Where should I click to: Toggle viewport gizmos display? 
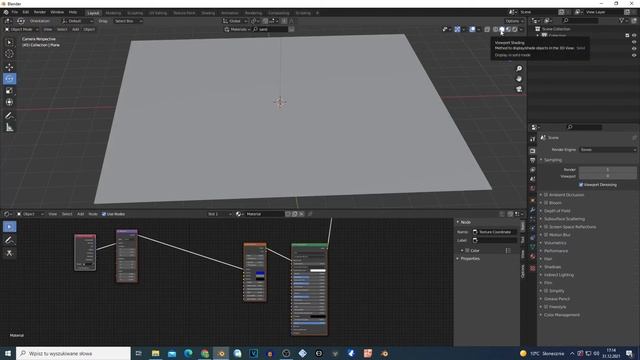(457, 29)
